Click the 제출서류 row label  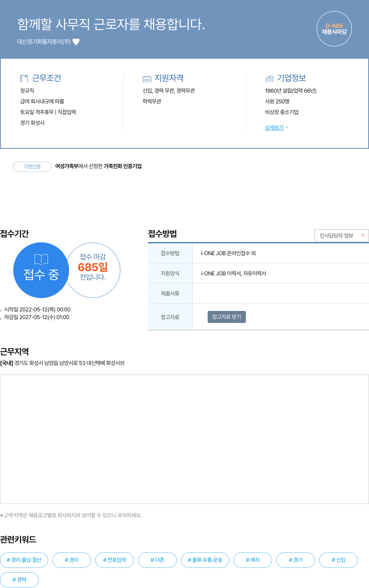(170, 293)
